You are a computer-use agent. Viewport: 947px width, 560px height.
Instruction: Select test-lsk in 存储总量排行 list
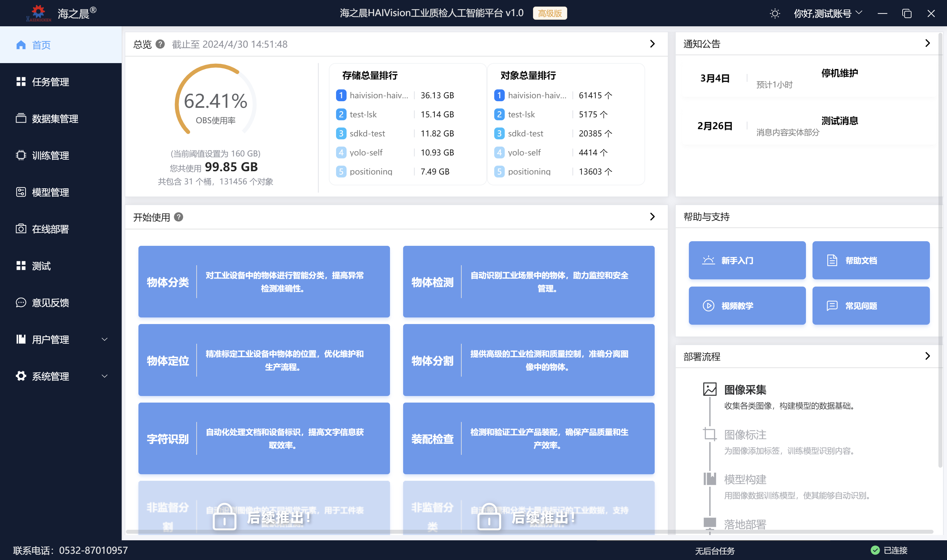363,114
